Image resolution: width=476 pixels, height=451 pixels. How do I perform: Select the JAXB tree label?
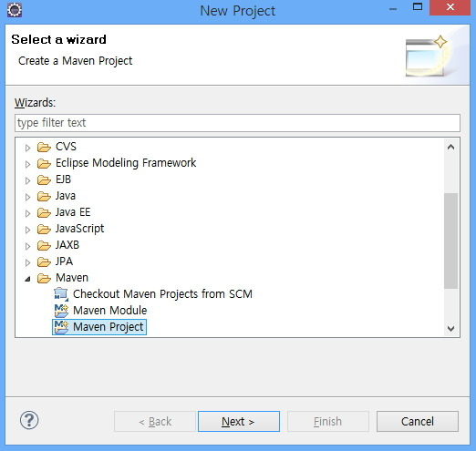coord(67,245)
